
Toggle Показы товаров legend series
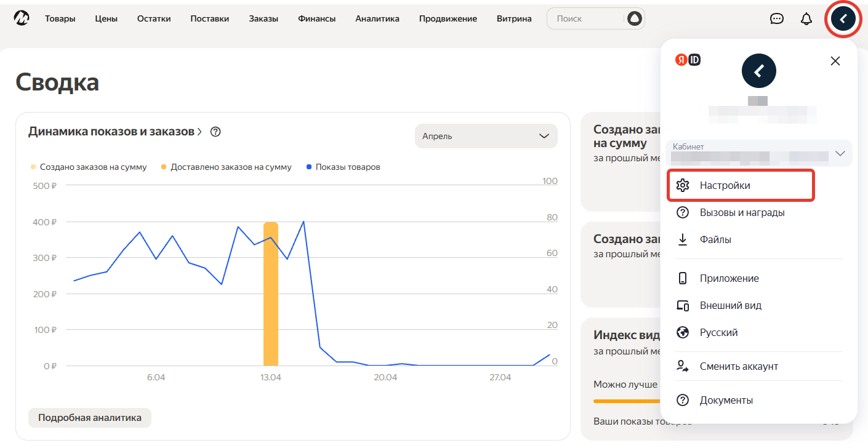[343, 167]
